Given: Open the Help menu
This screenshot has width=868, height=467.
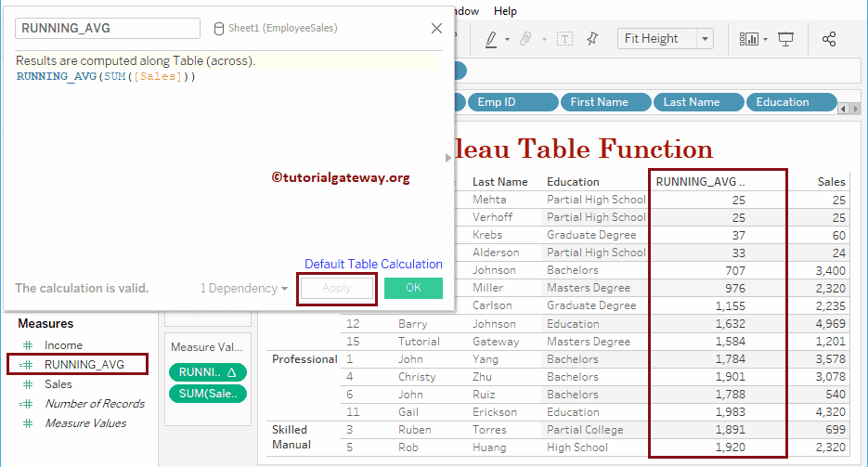Looking at the screenshot, I should 505,11.
